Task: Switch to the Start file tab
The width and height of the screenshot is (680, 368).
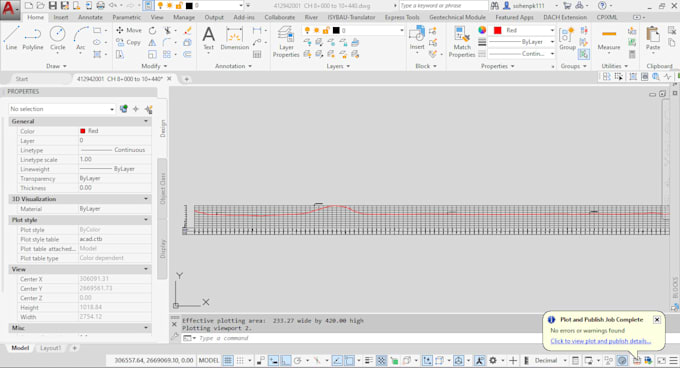Action: (x=22, y=79)
